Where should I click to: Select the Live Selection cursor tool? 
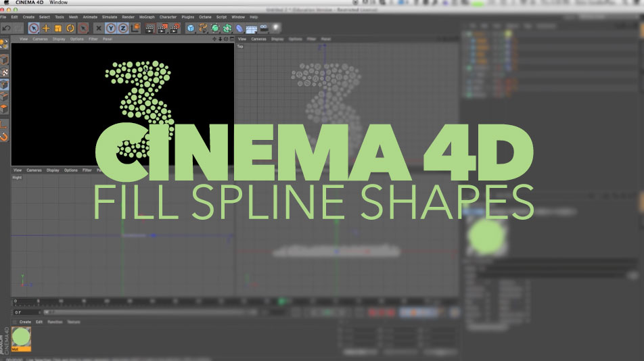coord(34,28)
